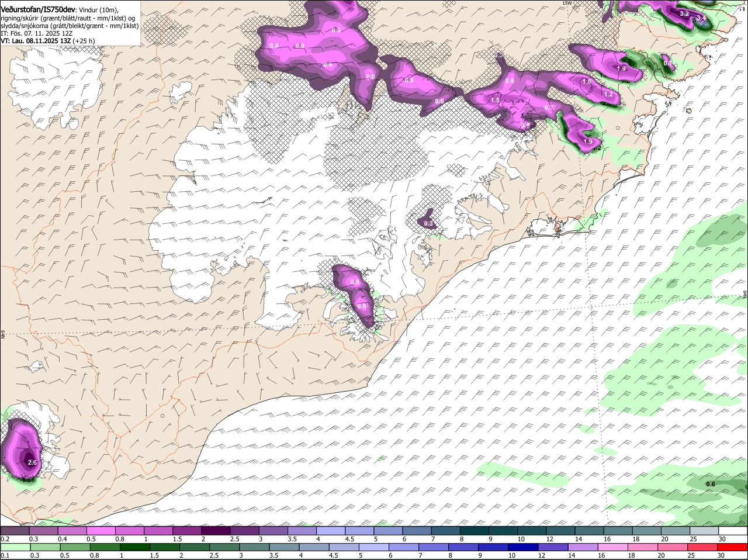Click the 'Veðurstofan/IS750dev' title text
This screenshot has height=560, width=748.
(38, 9)
